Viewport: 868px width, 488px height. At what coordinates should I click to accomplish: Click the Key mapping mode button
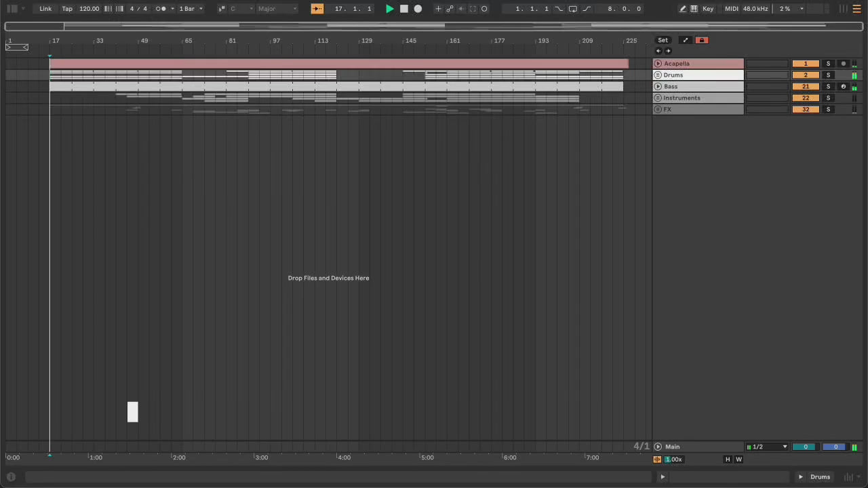coord(708,9)
